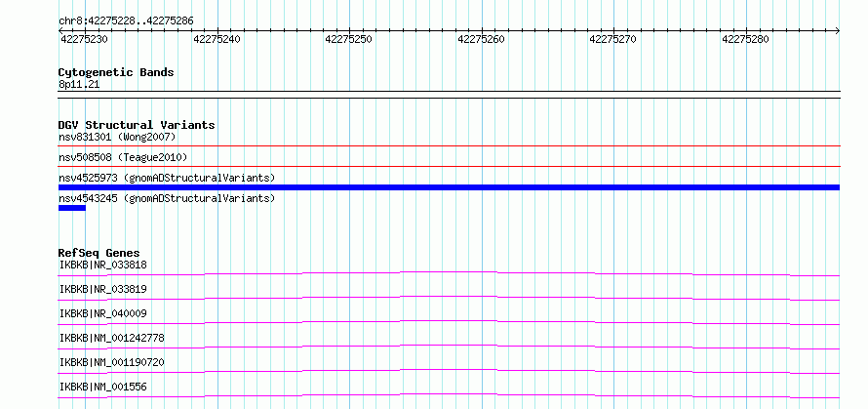Image resolution: width=868 pixels, height=409 pixels.
Task: Open the DGV Structural Variants track heading
Action: 137,125
